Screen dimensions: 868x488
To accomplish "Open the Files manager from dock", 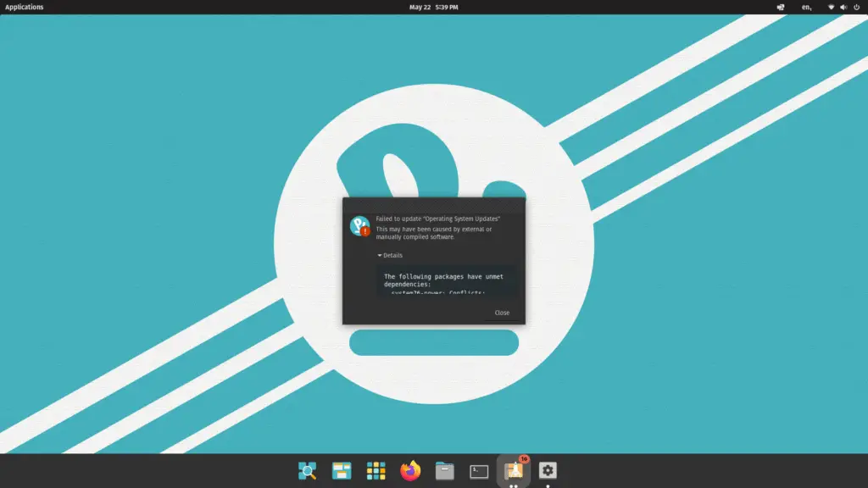I will (x=444, y=471).
